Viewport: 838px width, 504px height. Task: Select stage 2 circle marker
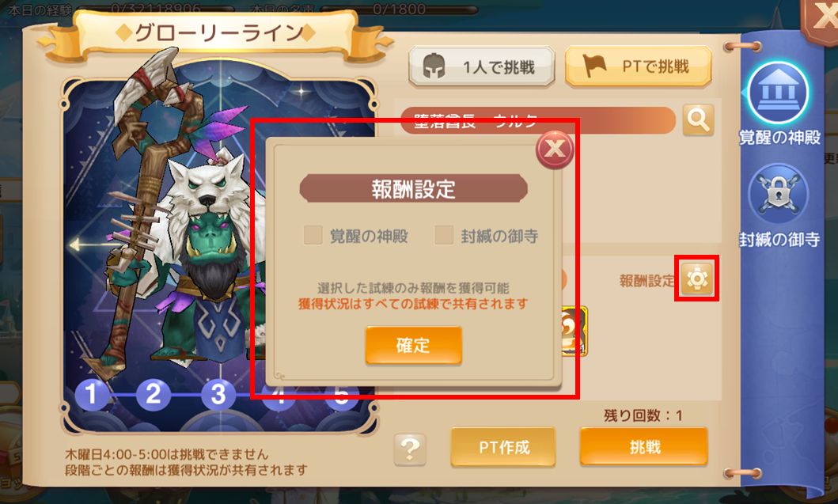pos(154,395)
